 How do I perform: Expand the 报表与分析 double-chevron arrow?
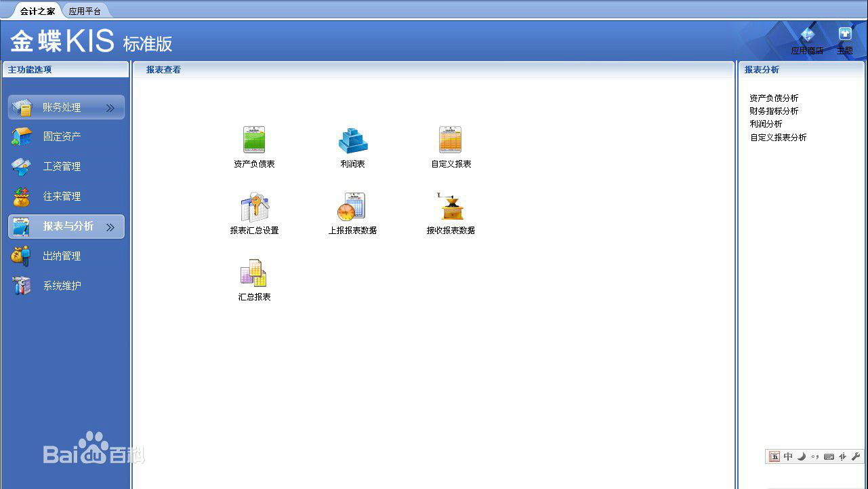pos(110,227)
